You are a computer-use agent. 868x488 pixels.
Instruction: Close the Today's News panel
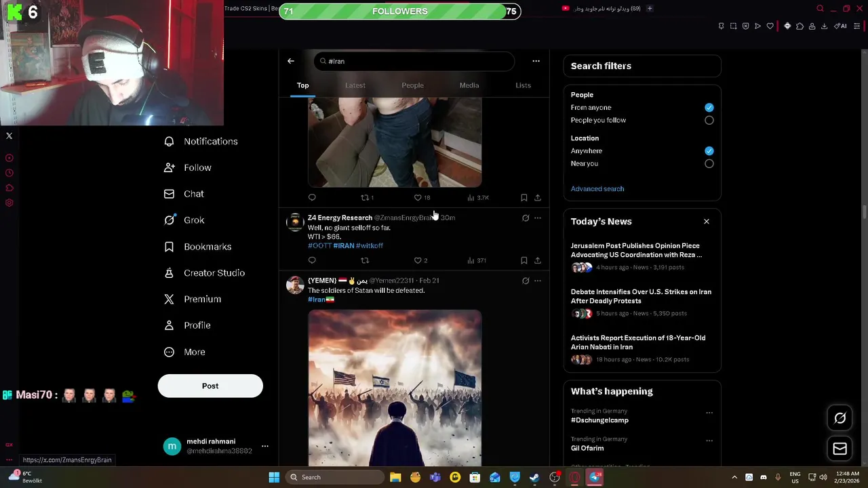(x=706, y=222)
